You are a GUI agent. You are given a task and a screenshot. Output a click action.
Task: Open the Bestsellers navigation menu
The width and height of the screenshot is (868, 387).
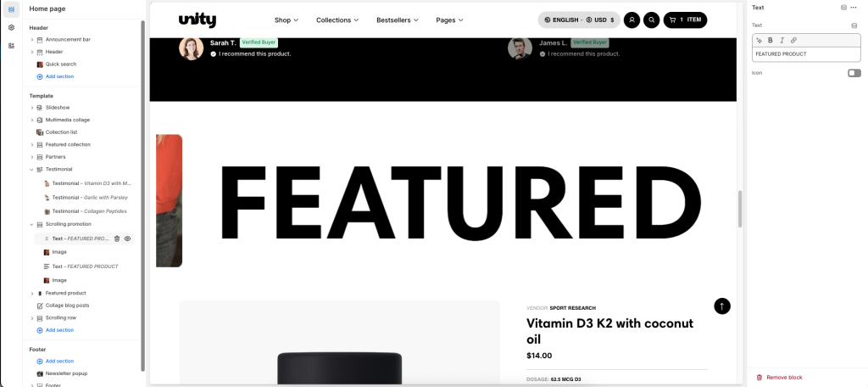(x=398, y=20)
